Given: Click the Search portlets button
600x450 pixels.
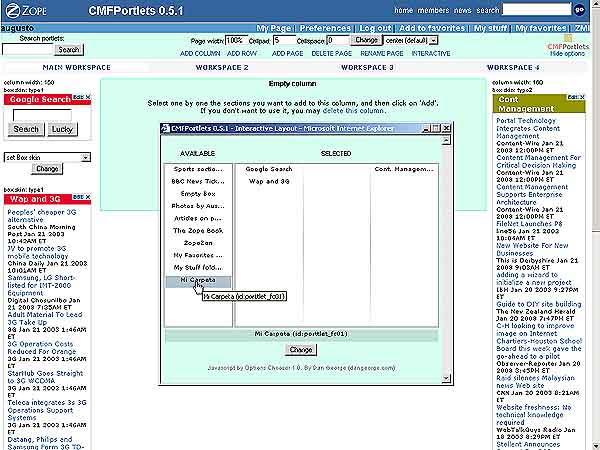Looking at the screenshot, I should click(69, 50).
